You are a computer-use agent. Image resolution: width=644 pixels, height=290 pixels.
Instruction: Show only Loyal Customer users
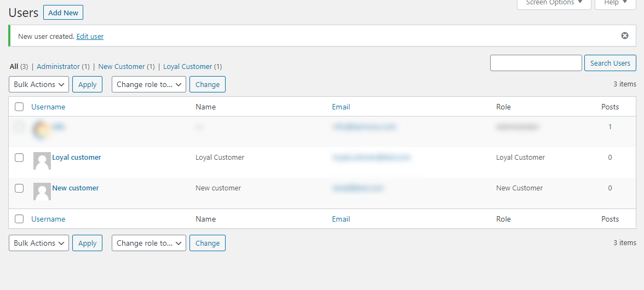pos(187,67)
